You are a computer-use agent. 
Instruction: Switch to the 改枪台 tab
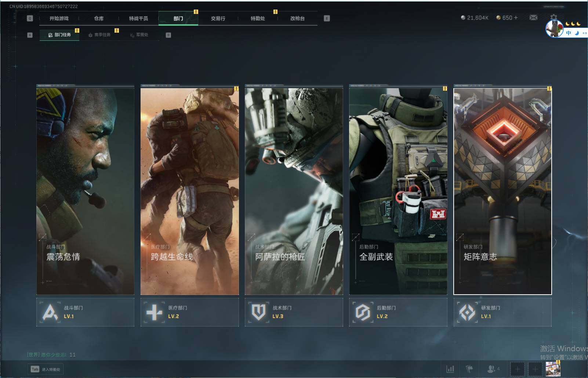pyautogui.click(x=297, y=18)
